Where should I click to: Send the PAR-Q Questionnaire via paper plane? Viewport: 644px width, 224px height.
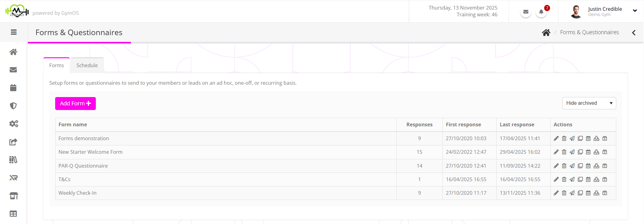click(572, 166)
